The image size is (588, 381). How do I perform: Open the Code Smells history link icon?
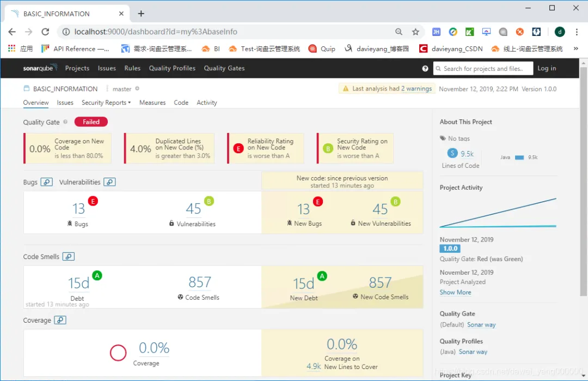pos(68,257)
